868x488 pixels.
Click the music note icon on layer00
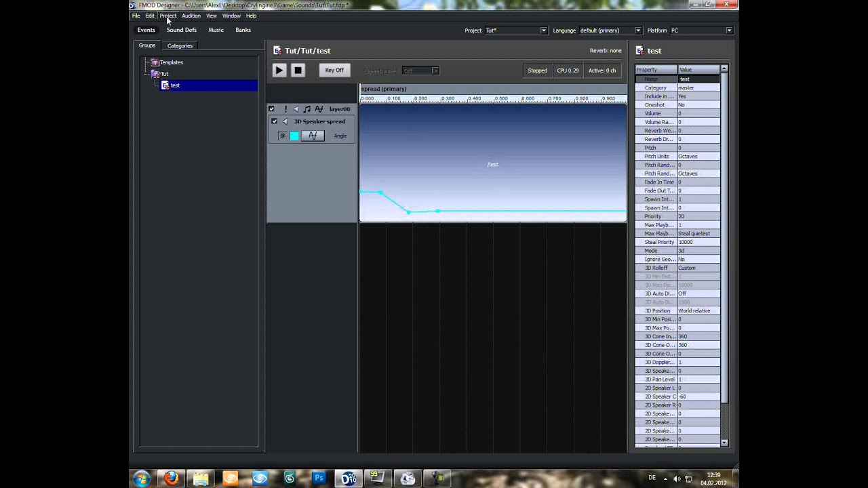point(307,108)
